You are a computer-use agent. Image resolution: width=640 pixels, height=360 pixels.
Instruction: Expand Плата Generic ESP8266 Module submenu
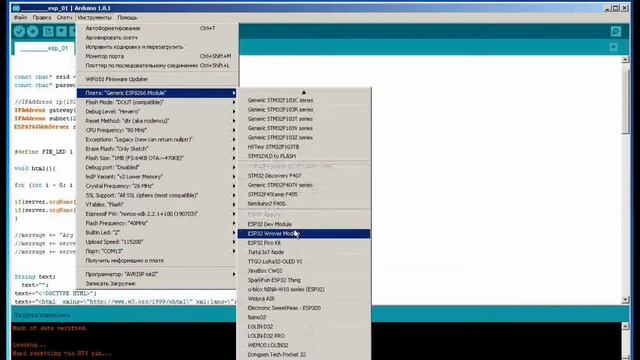157,93
